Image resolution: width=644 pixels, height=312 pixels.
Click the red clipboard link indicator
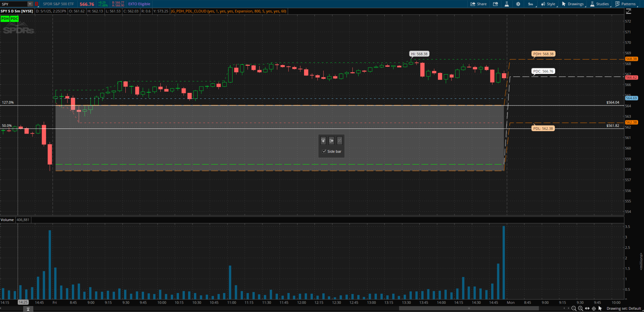[x=37, y=4]
